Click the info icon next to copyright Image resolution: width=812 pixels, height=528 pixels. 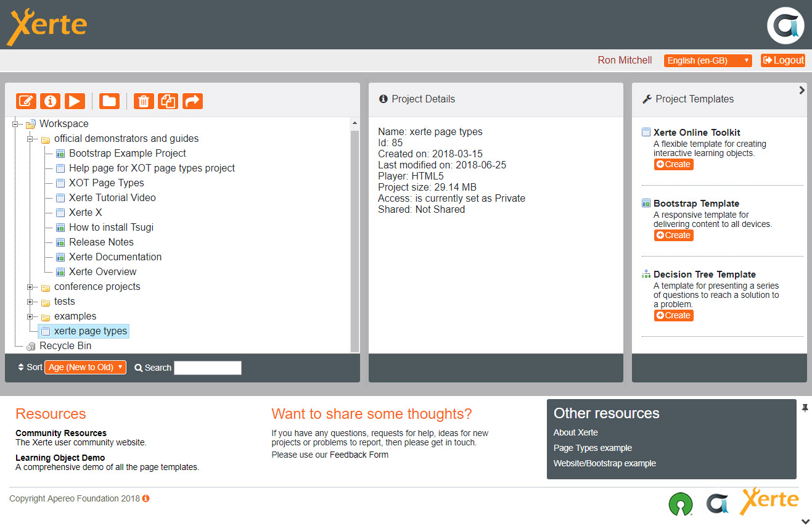pyautogui.click(x=146, y=498)
